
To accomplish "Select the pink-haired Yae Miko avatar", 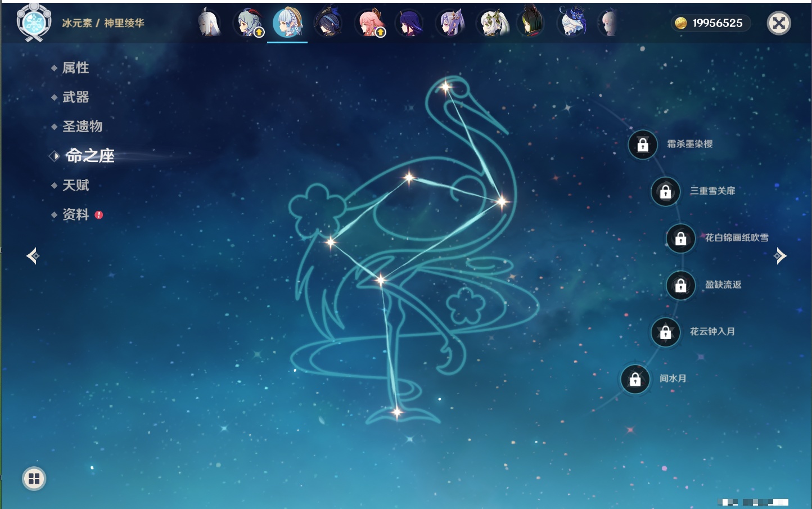I will [370, 24].
